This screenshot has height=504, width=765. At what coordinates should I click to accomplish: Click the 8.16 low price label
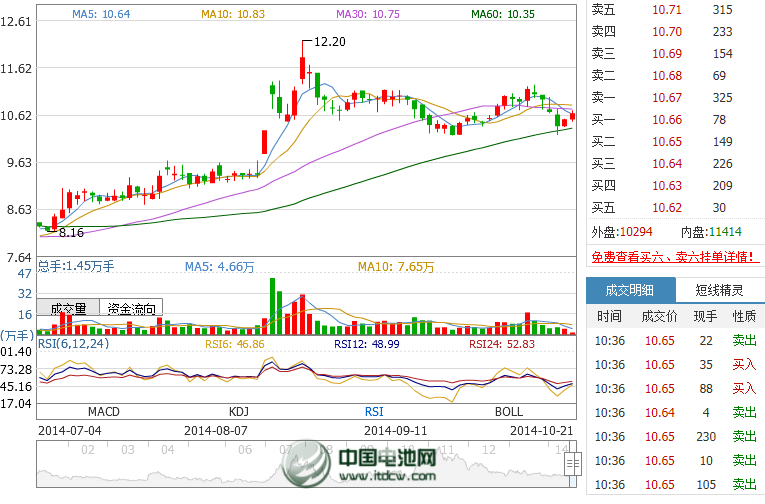70,232
